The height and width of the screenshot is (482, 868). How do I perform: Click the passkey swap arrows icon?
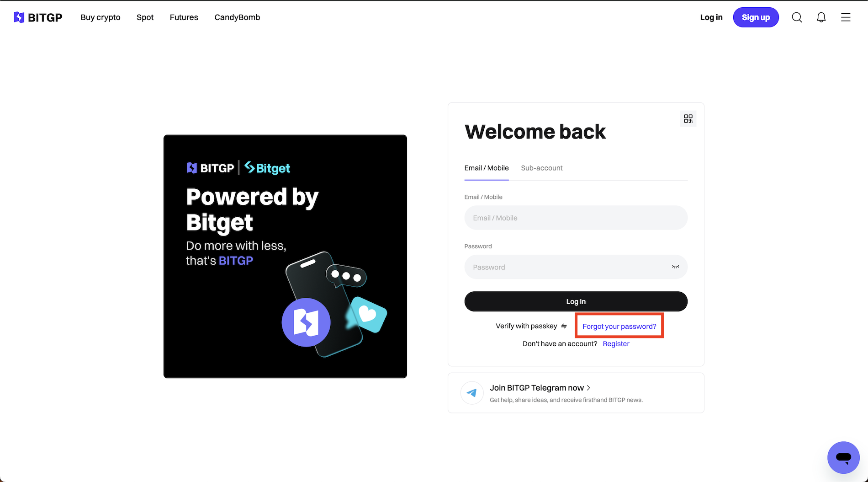pyautogui.click(x=564, y=326)
